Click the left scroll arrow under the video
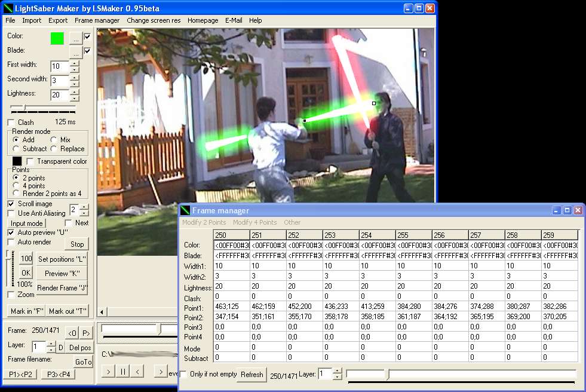This screenshot has height=392, width=586. coord(102,312)
